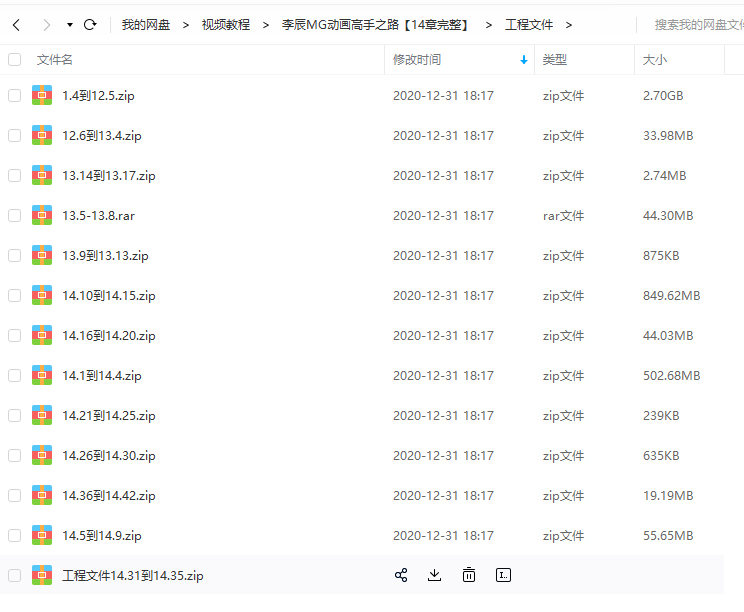Click the share icon for 工程文件14.31到14.35.zip
This screenshot has height=612, width=744.
tap(401, 575)
